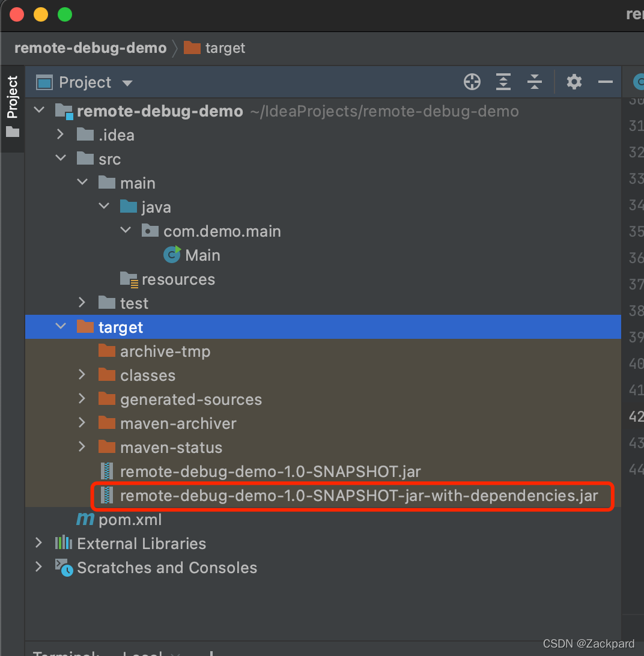Select the maven-archiver folder label

(x=178, y=424)
